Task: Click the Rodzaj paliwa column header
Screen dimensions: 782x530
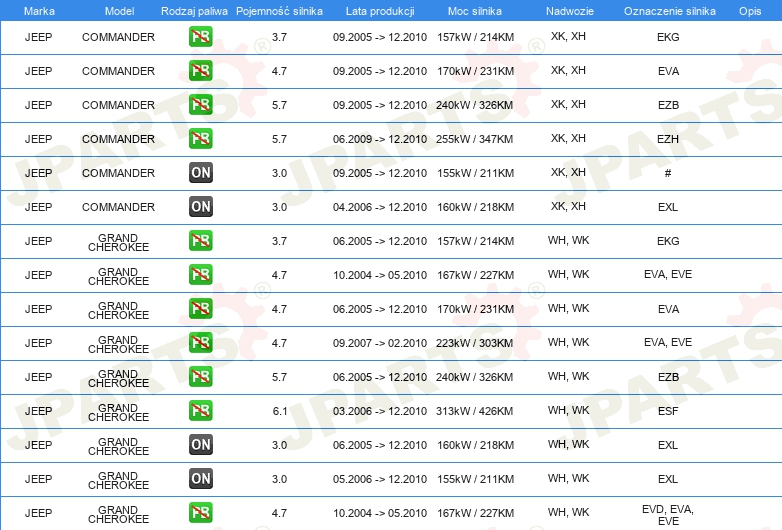Action: 194,11
